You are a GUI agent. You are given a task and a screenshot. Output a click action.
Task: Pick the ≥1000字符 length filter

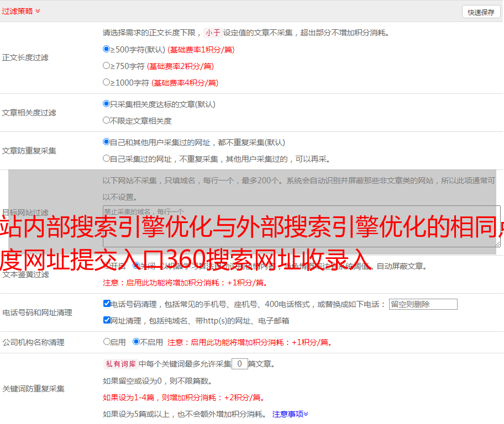(x=107, y=82)
